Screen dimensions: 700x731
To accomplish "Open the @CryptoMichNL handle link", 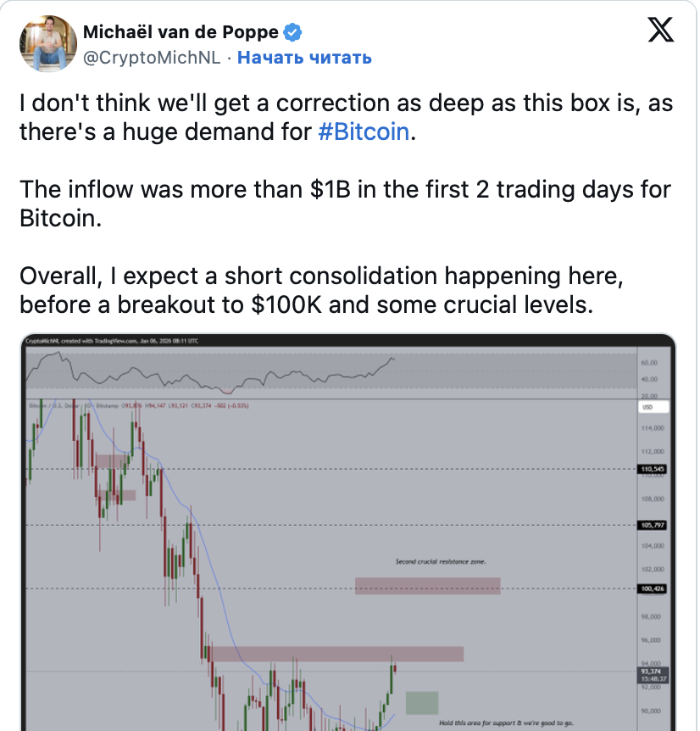I will (x=151, y=57).
